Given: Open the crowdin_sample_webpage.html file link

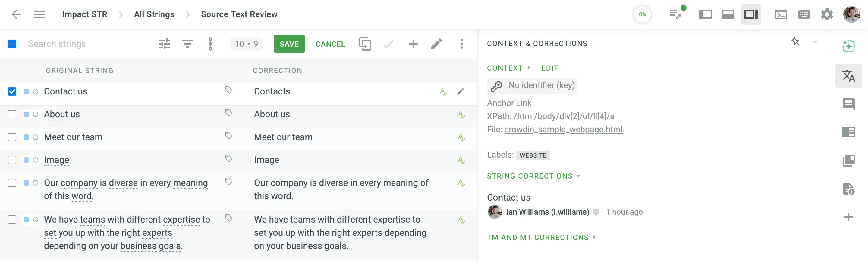Looking at the screenshot, I should 563,130.
